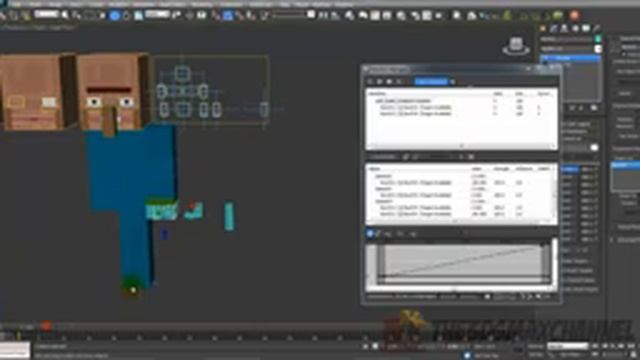Open the white key filter dropdown near playback controls
The width and height of the screenshot is (640, 360).
click(567, 346)
